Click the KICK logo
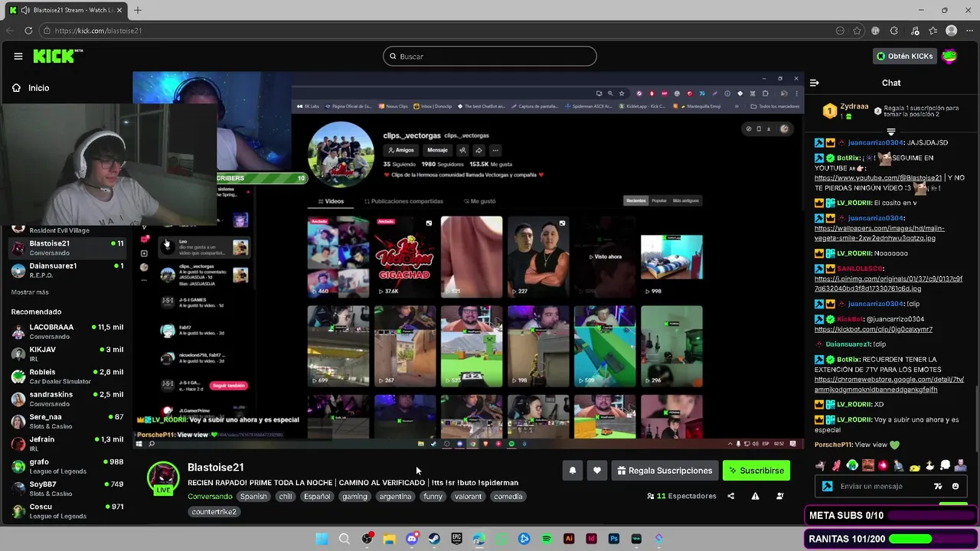The width and height of the screenshot is (980, 551). (x=57, y=56)
